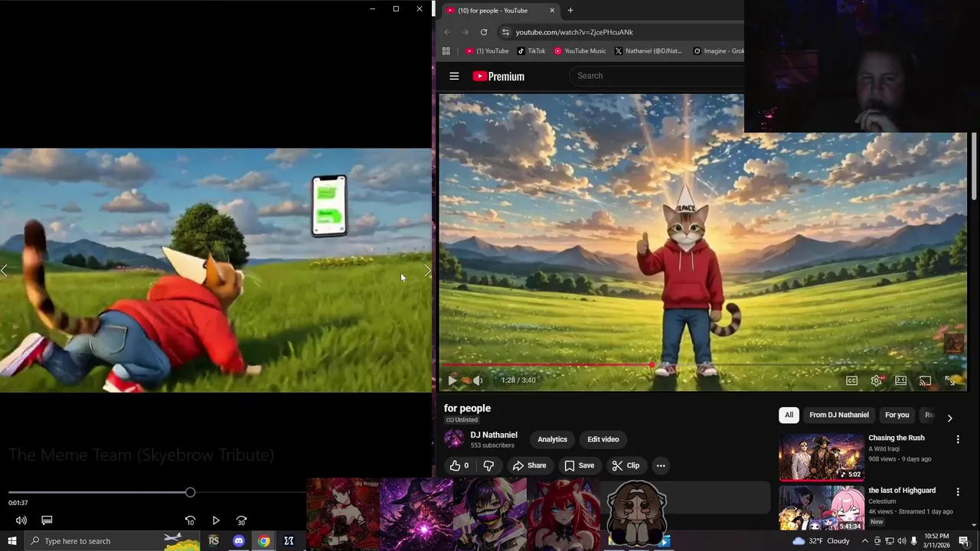Select 'From DJ Nathaniel' filter chip

pyautogui.click(x=839, y=415)
